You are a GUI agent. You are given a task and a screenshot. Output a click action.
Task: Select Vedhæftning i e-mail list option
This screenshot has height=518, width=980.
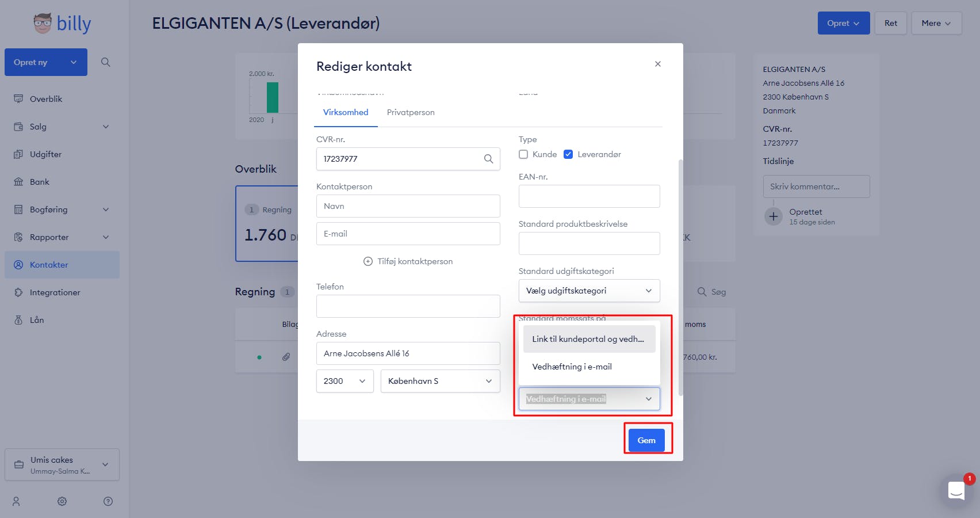tap(589, 367)
